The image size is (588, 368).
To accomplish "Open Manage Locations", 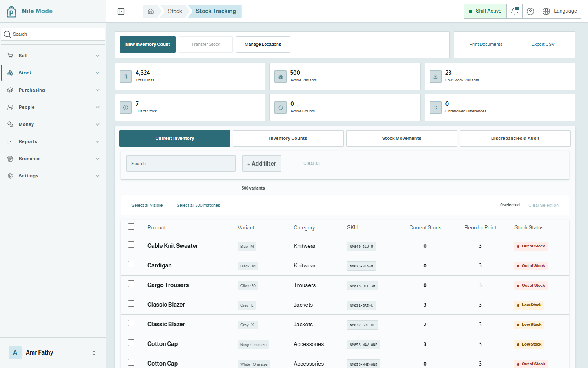I will 263,45.
